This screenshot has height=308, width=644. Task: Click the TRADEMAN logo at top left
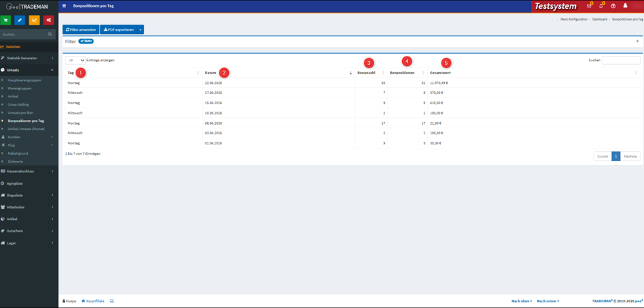click(x=27, y=6)
